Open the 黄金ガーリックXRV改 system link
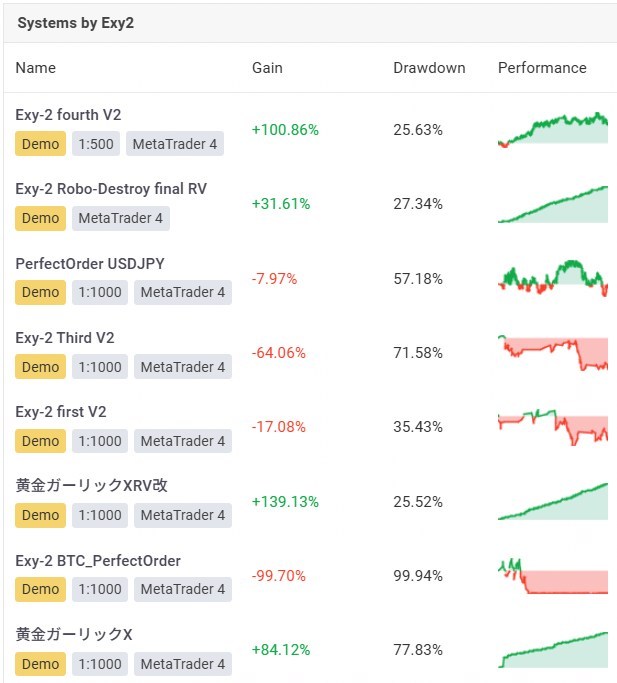Image resolution: width=617 pixels, height=683 pixels. coord(92,486)
